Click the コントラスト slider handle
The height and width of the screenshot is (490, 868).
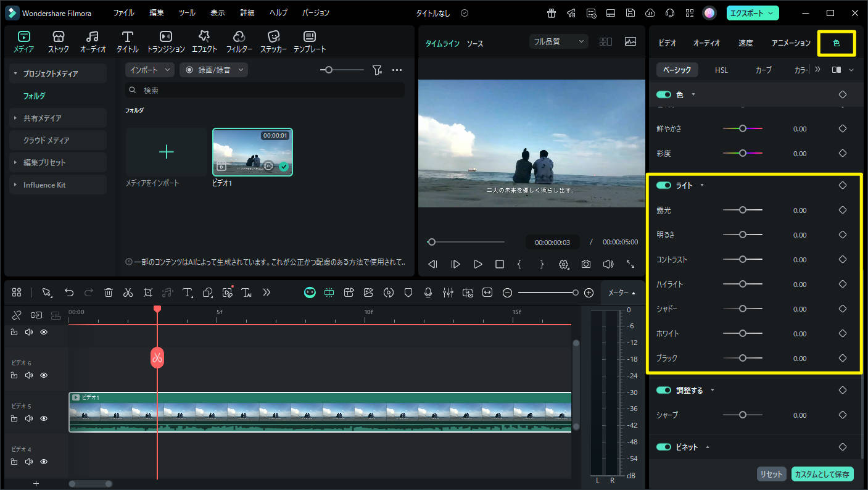[743, 260]
